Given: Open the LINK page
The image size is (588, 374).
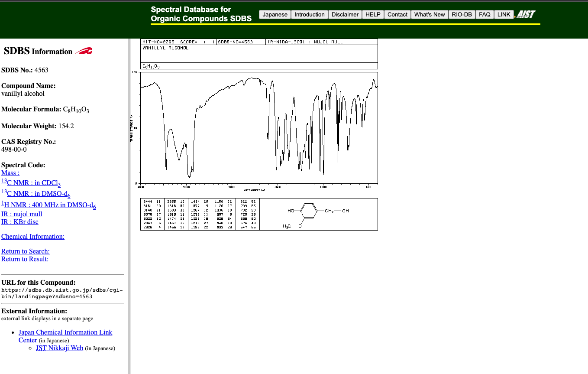Looking at the screenshot, I should 504,14.
